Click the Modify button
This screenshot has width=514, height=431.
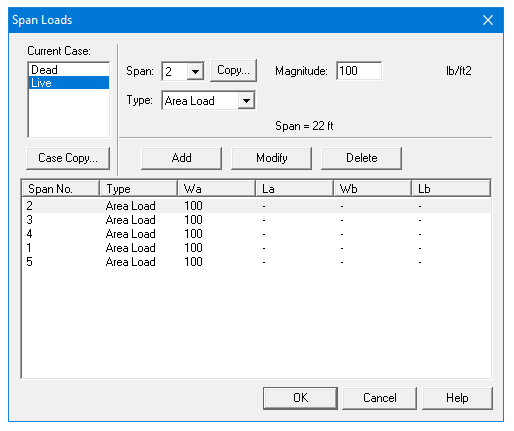pos(271,158)
